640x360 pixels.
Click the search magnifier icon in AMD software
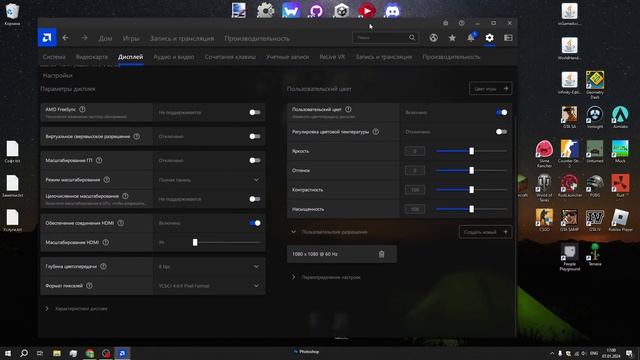pos(412,38)
